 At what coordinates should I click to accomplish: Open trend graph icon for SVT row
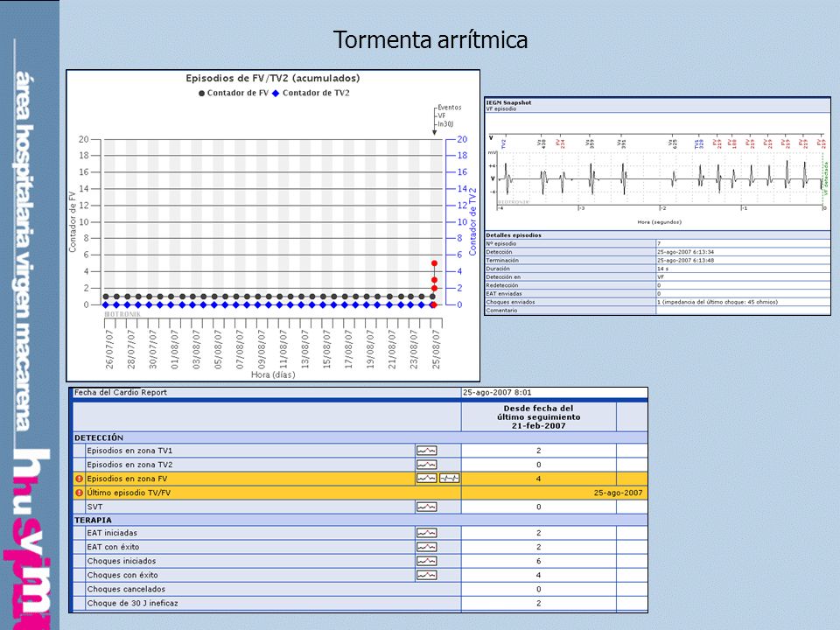coord(426,507)
